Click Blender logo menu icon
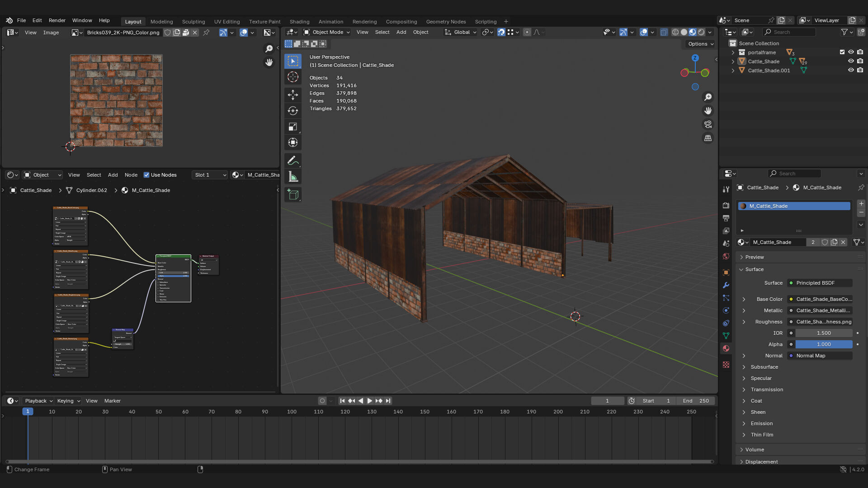This screenshot has width=868, height=488. [x=9, y=20]
